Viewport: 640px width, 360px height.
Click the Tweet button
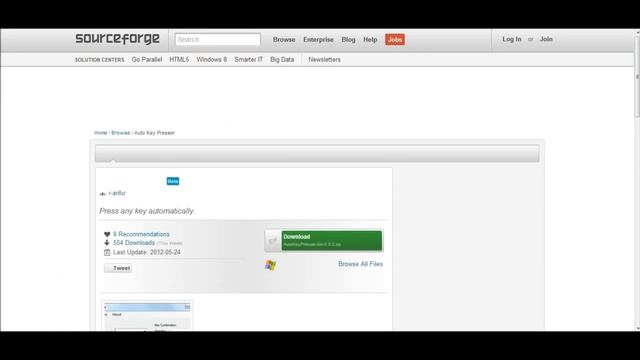pyautogui.click(x=118, y=268)
